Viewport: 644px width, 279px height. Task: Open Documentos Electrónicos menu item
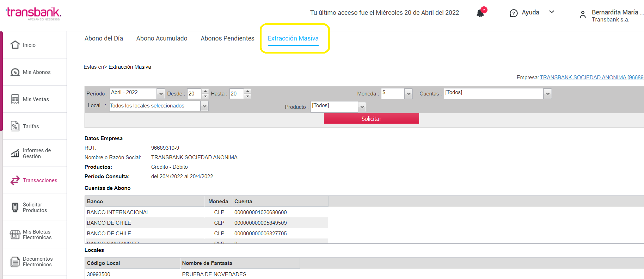click(38, 262)
